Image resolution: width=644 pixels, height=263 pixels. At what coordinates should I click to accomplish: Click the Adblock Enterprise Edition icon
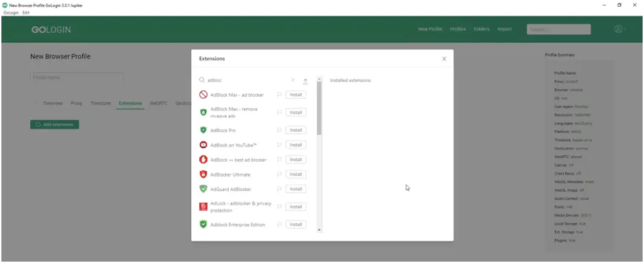[x=203, y=225]
